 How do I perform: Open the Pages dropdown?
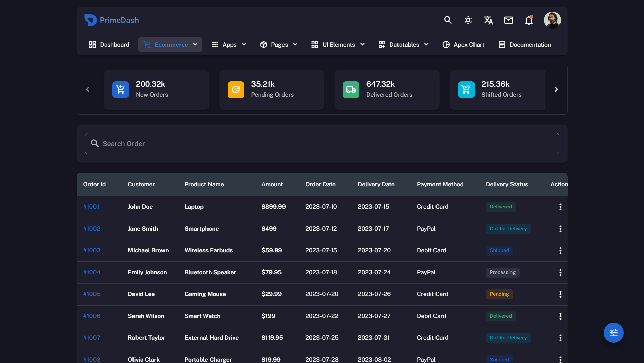coord(279,44)
